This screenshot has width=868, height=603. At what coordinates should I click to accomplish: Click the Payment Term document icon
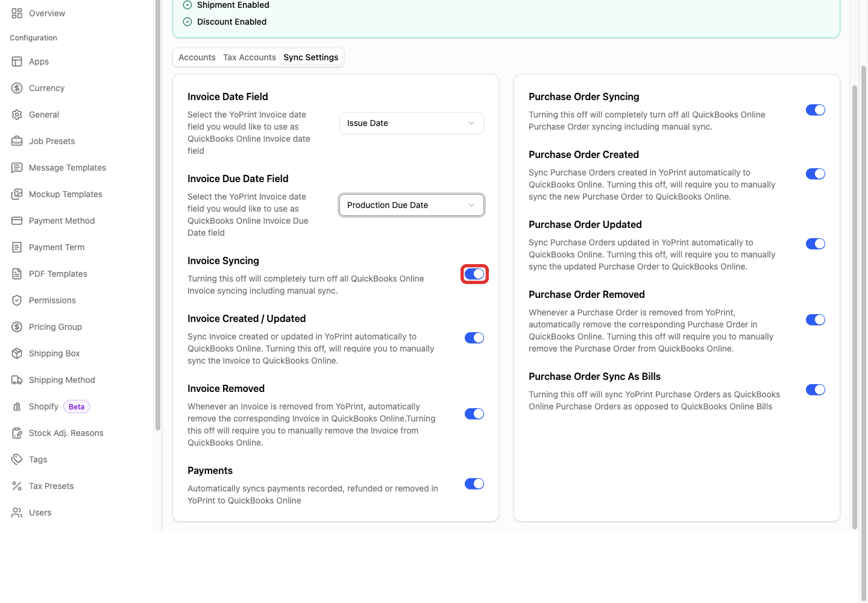17,247
